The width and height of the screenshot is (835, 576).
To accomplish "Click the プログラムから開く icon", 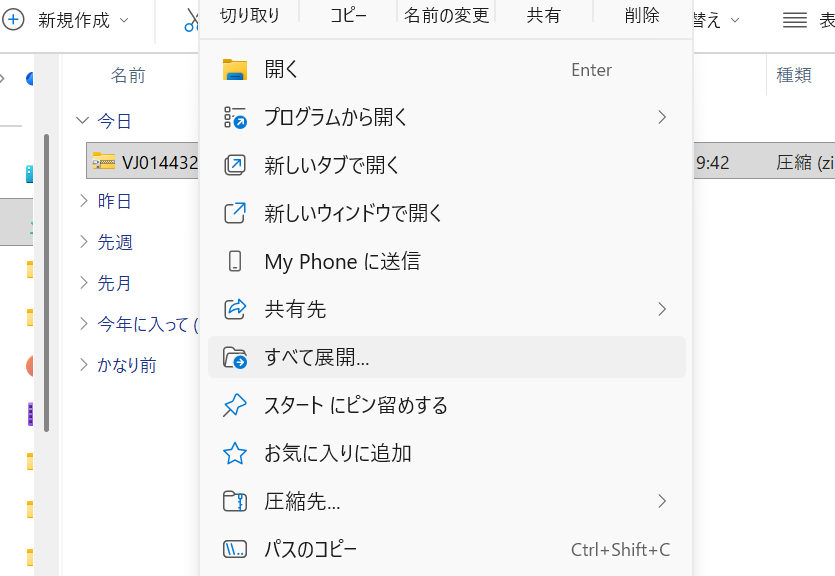I will tap(235, 118).
